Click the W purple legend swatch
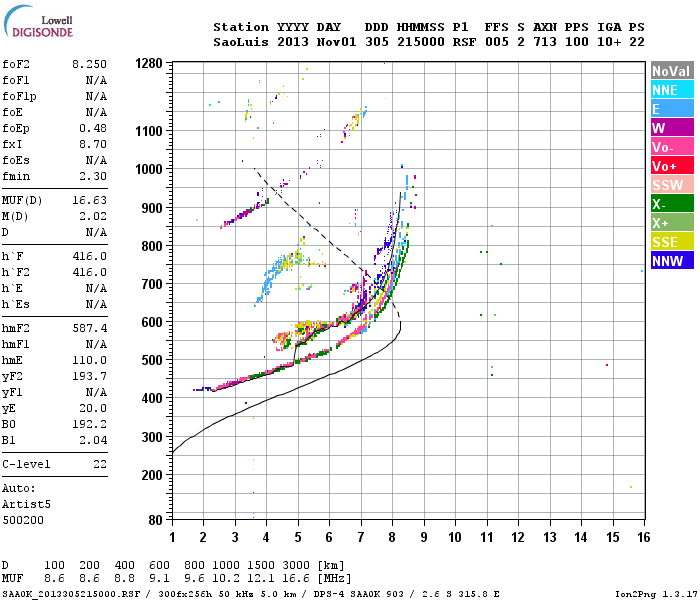 (x=672, y=128)
